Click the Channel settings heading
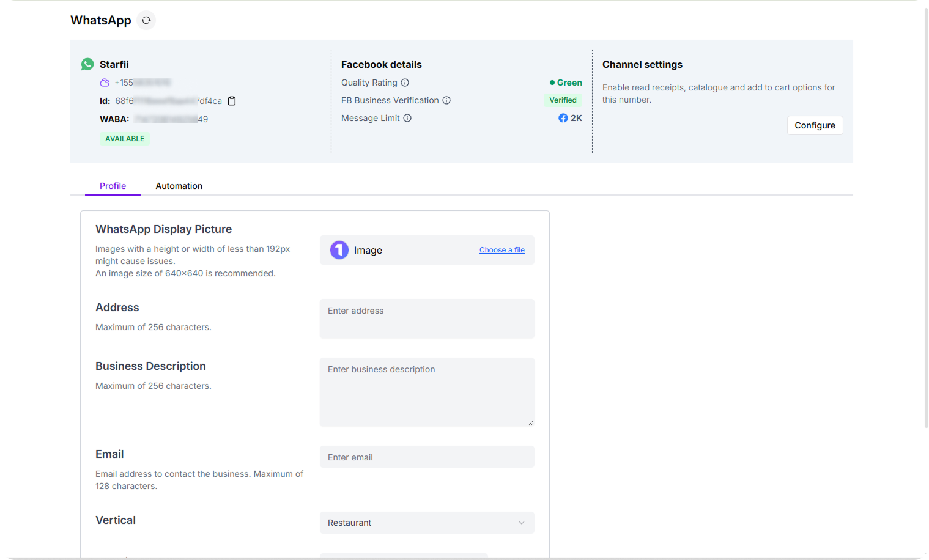Viewport: 929px width, 560px height. (642, 64)
